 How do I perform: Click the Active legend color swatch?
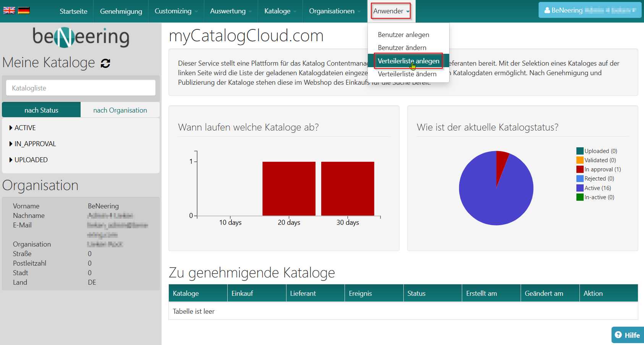[580, 188]
